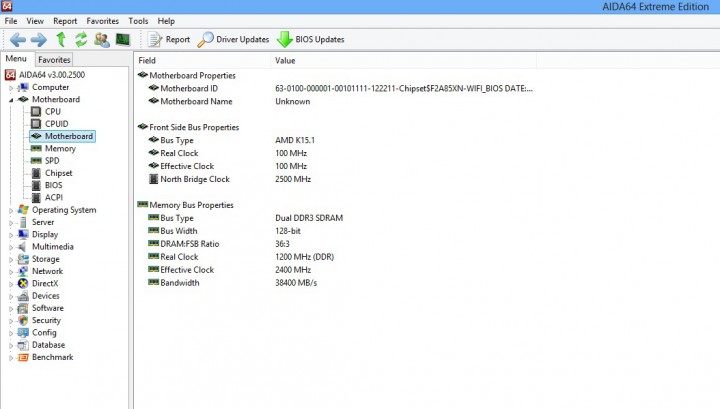Screen dimensions: 720x409
Task: Go back with the blue left arrow
Action: pyautogui.click(x=17, y=40)
